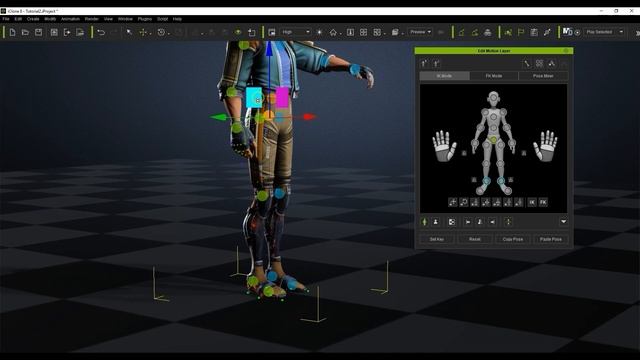Toggle the green body icon in panel

424,222
